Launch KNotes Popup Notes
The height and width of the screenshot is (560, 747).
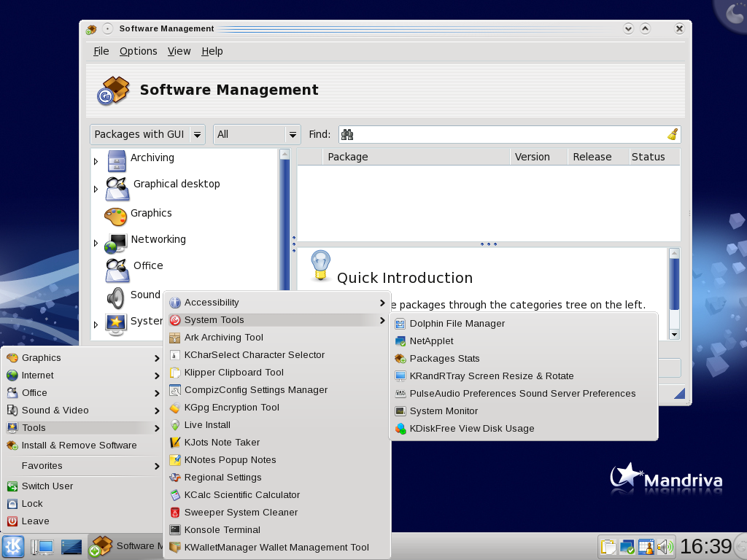tap(277, 460)
